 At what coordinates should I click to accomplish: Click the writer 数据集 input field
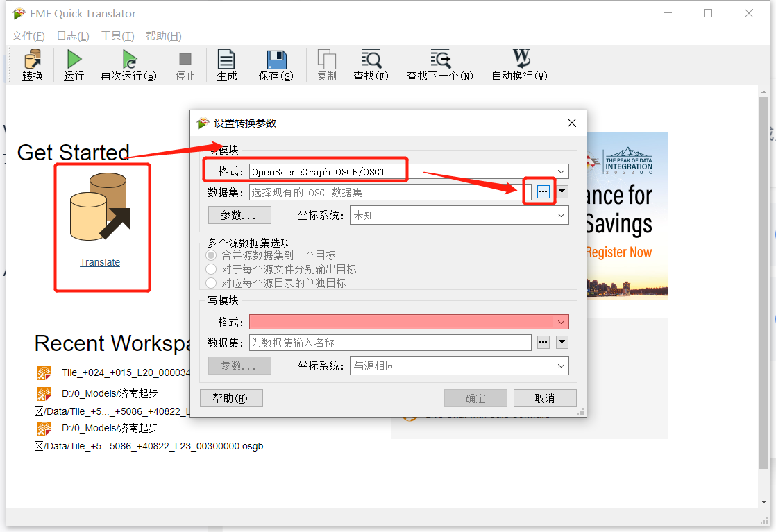391,343
